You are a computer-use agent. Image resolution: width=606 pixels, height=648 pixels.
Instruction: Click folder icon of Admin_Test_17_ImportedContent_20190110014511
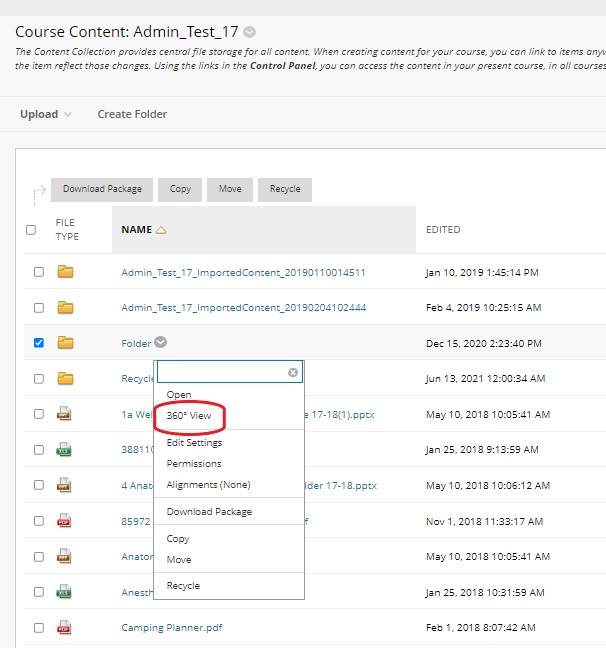pyautogui.click(x=65, y=272)
